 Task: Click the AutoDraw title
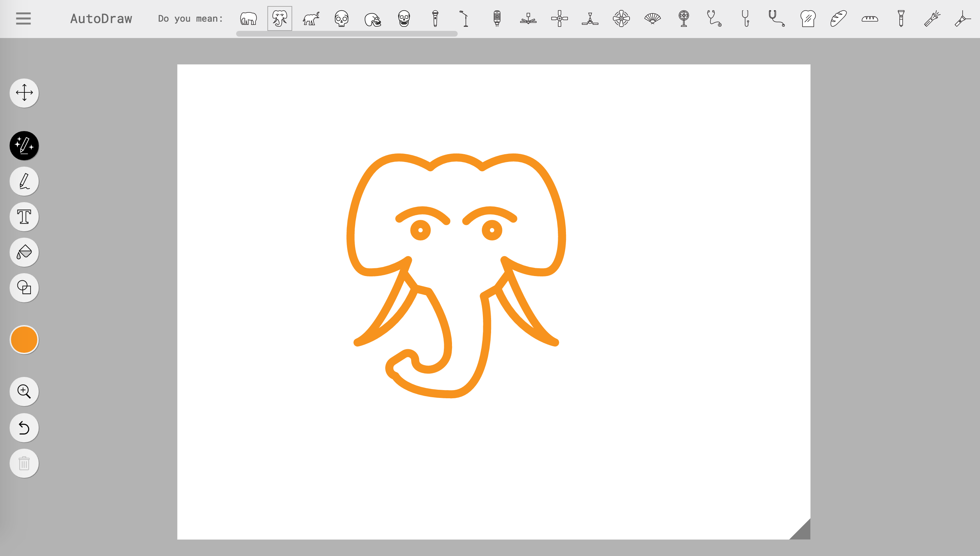pyautogui.click(x=101, y=18)
